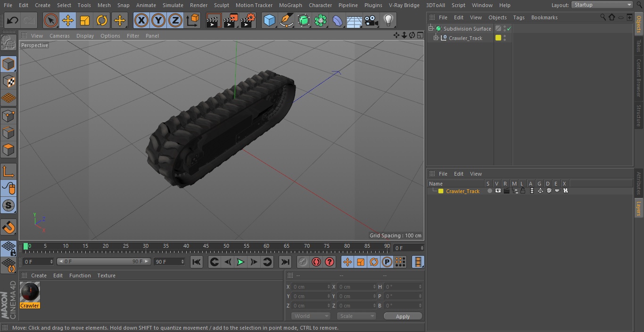Play the animation forward
The height and width of the screenshot is (332, 644).
pos(240,262)
